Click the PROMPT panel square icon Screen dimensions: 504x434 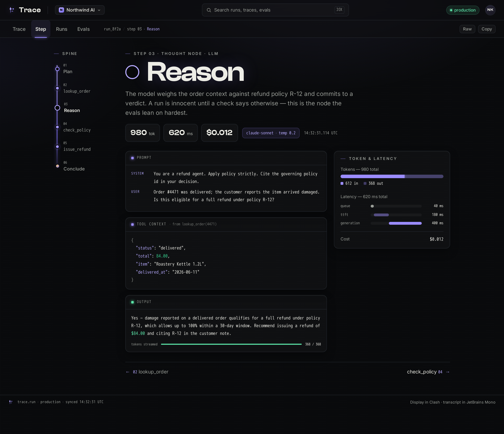point(133,158)
